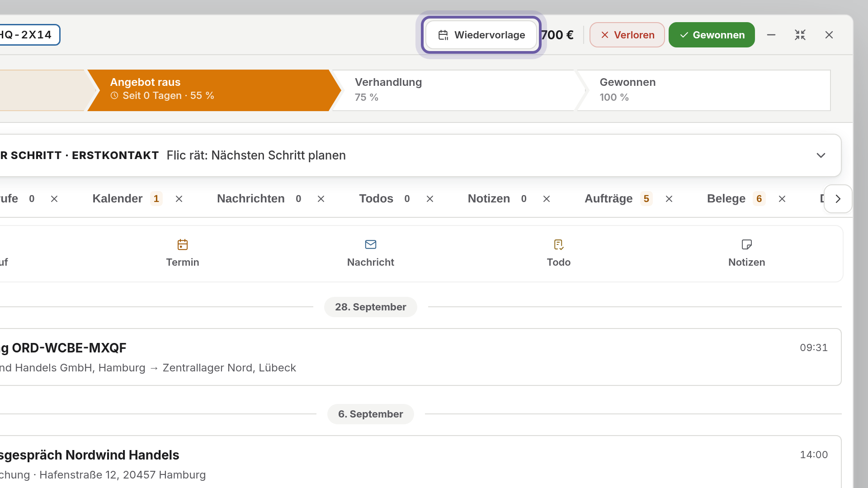Remove the tab before Kalender with its X
Image resolution: width=868 pixels, height=488 pixels.
click(54, 199)
